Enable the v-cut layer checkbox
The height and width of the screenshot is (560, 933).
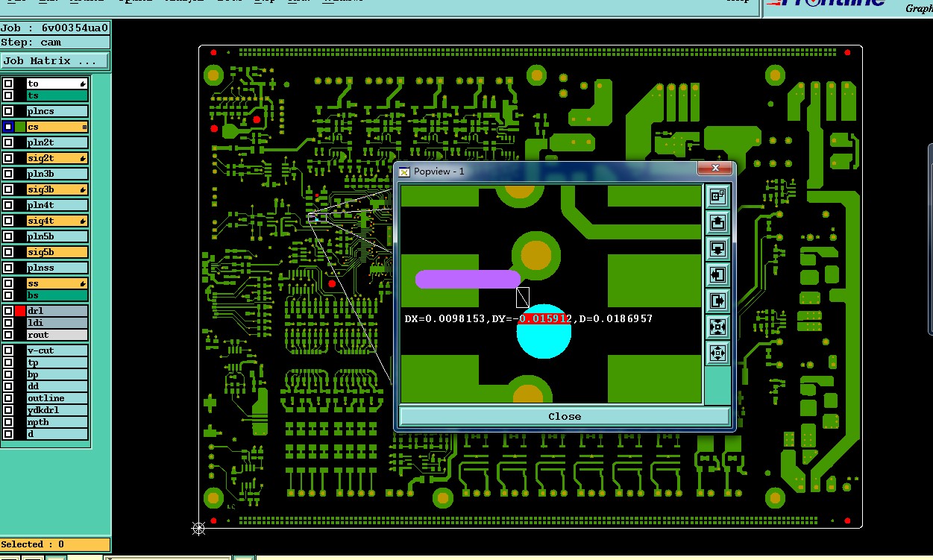pyautogui.click(x=8, y=350)
